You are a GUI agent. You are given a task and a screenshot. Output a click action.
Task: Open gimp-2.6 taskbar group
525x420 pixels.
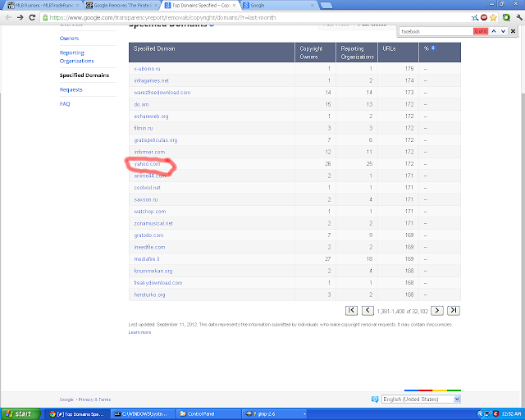(x=275, y=414)
